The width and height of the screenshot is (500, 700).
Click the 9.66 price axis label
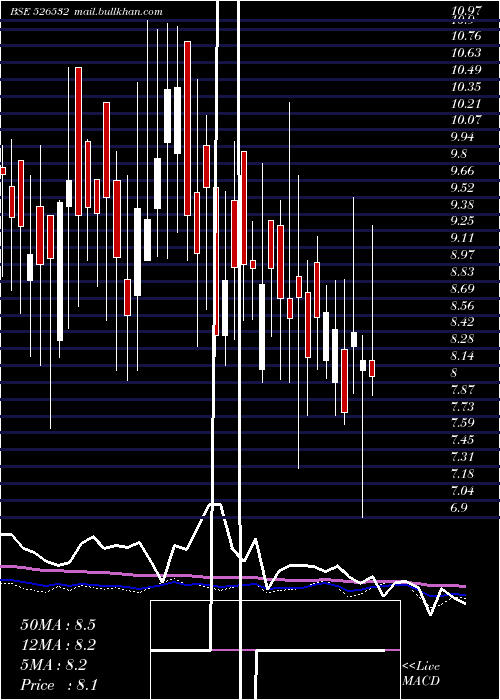tap(463, 171)
